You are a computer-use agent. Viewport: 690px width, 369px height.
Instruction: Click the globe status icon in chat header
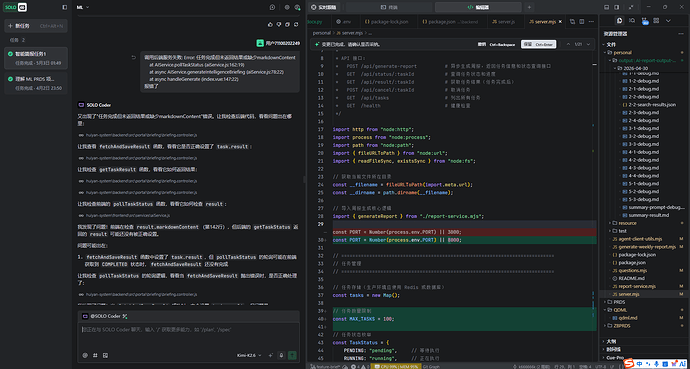[297, 7]
